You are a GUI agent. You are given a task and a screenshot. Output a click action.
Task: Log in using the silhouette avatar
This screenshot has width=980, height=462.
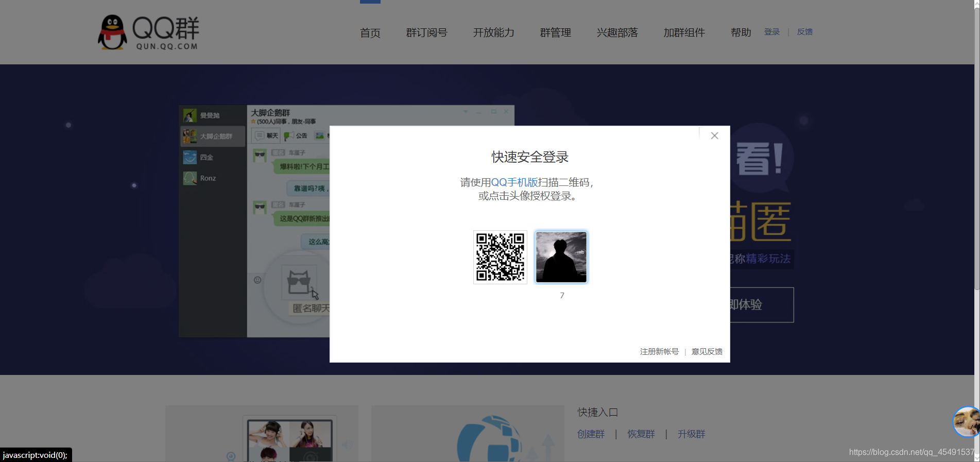[x=561, y=257]
